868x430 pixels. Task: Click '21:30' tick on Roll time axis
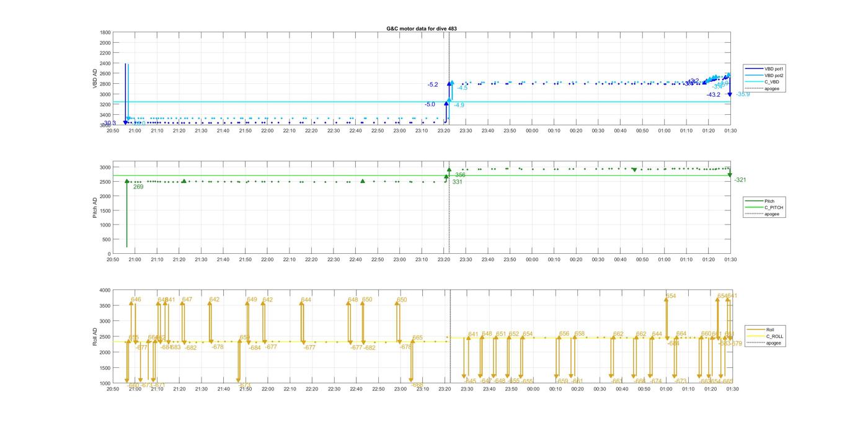[x=201, y=389]
